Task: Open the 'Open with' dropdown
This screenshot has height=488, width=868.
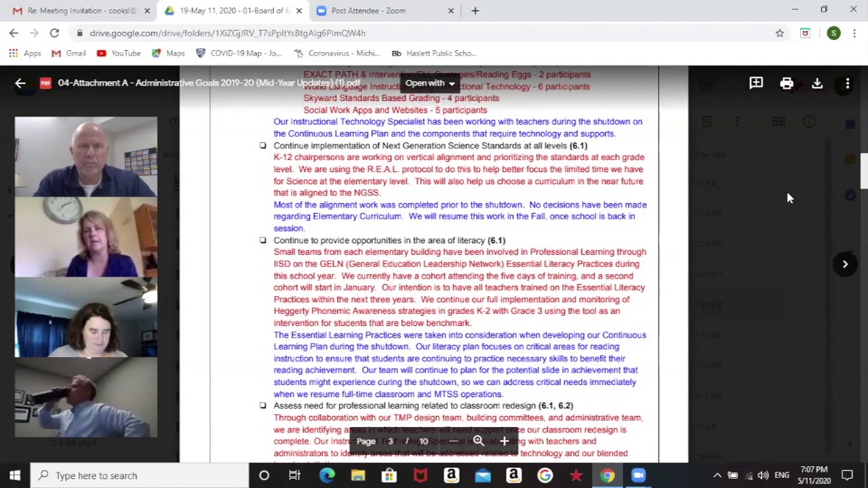Action: pyautogui.click(x=430, y=83)
